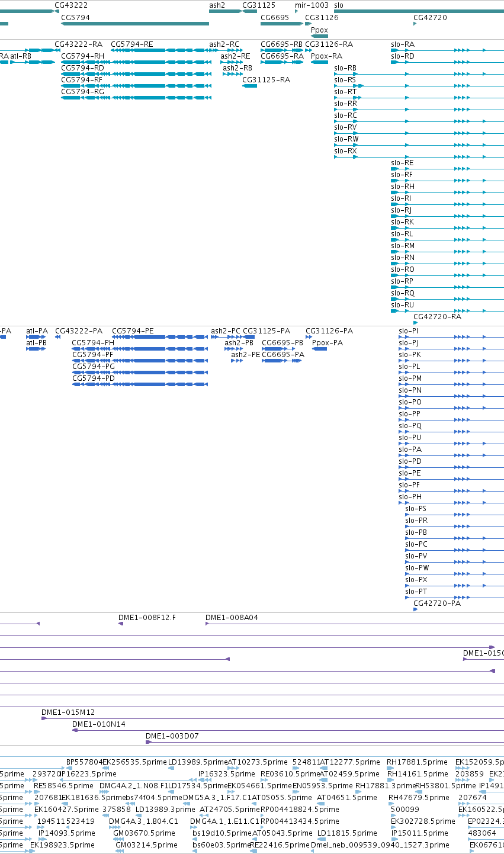Click the DME1-003D07 BAC label
Viewport: 504px width, 854px height.
pyautogui.click(x=172, y=736)
